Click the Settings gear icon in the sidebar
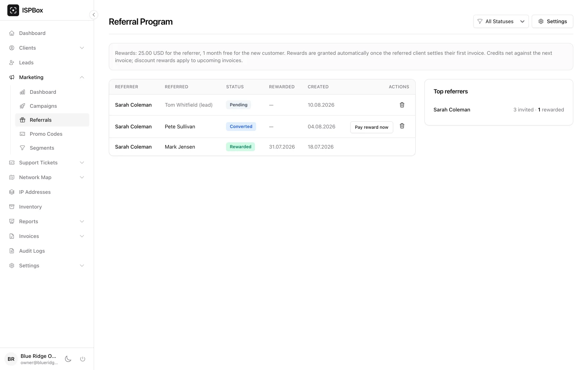 12,266
